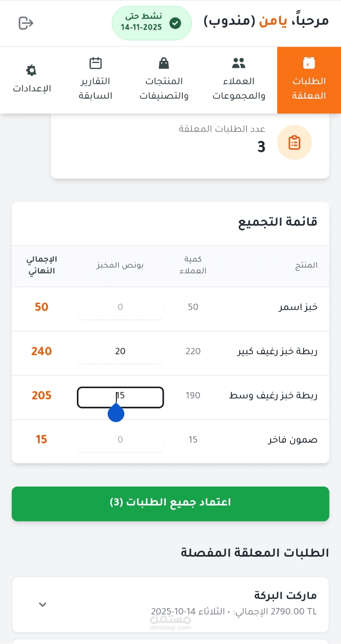The width and height of the screenshot is (341, 644).
Task: Open the العملاء والمجموعات tab label
Action: (x=239, y=88)
